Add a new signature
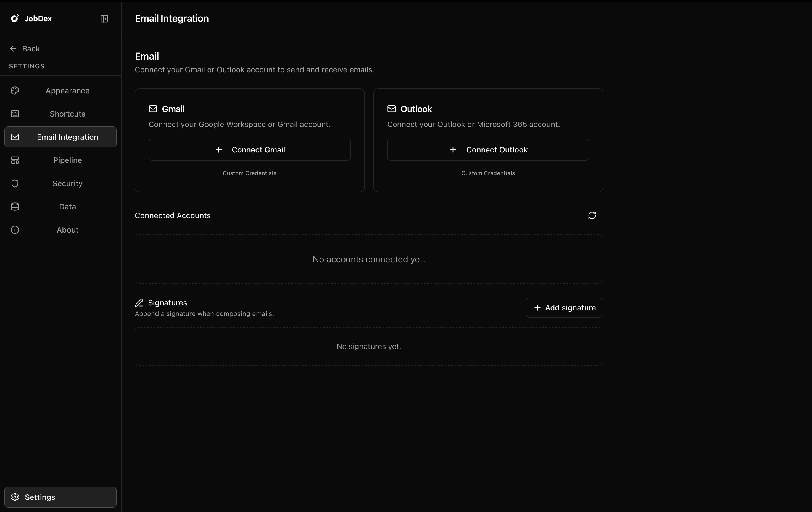 pos(565,308)
